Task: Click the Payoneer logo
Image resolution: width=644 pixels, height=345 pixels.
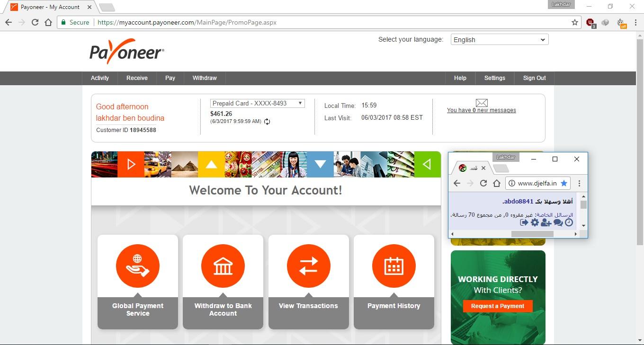Action: [127, 51]
